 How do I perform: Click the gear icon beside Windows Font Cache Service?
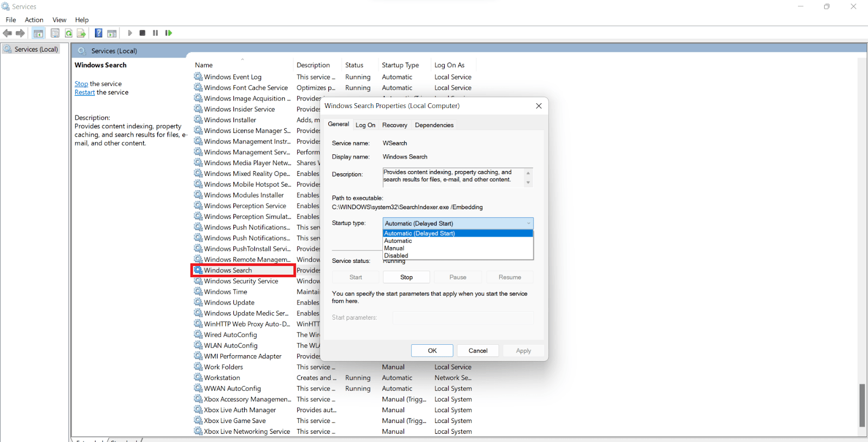(198, 87)
